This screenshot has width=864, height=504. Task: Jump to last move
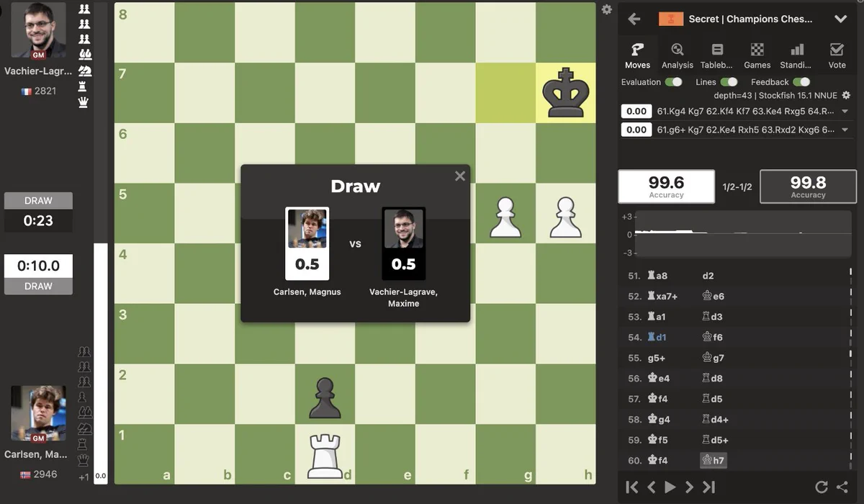[x=709, y=487]
